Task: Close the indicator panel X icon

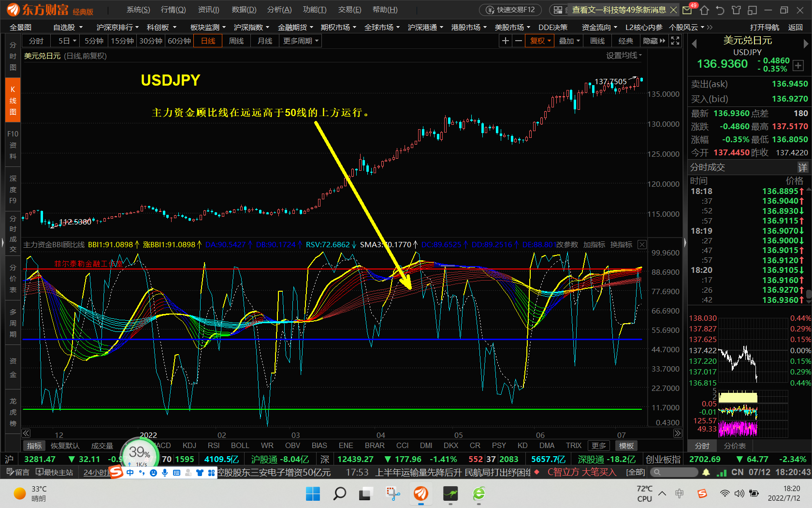Action: (x=642, y=245)
